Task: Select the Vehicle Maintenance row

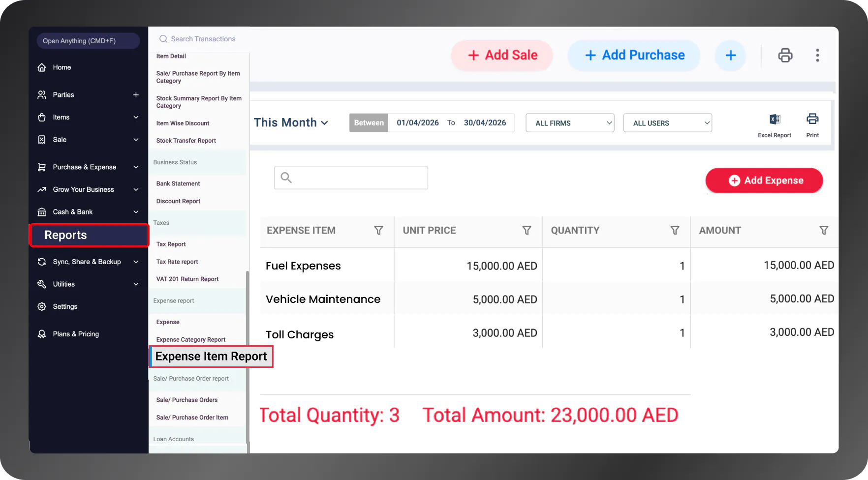Action: 549,299
